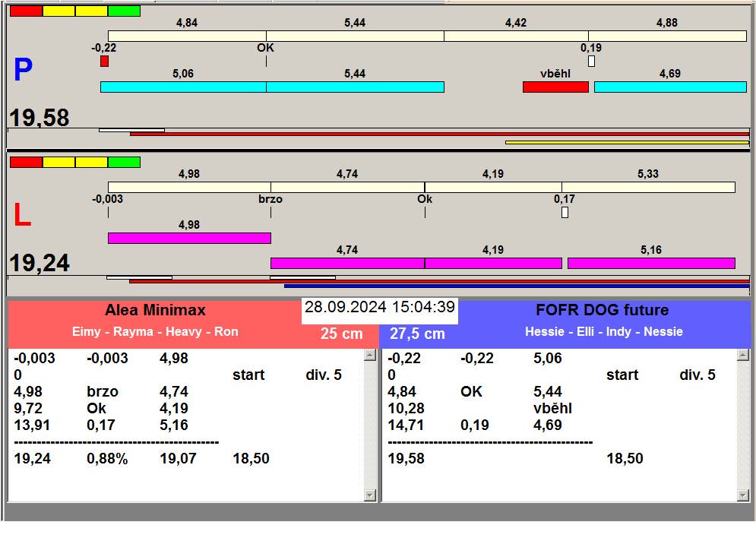Click the 10,28 cumulative time
The height and width of the screenshot is (544, 756).
406,409
